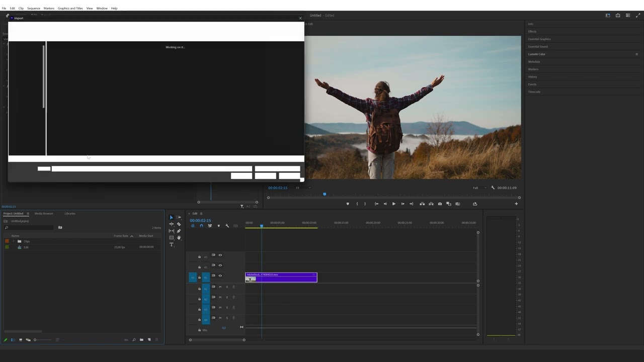Image resolution: width=644 pixels, height=362 pixels.
Task: Click the Program Monitor playhead marker
Action: click(x=325, y=194)
